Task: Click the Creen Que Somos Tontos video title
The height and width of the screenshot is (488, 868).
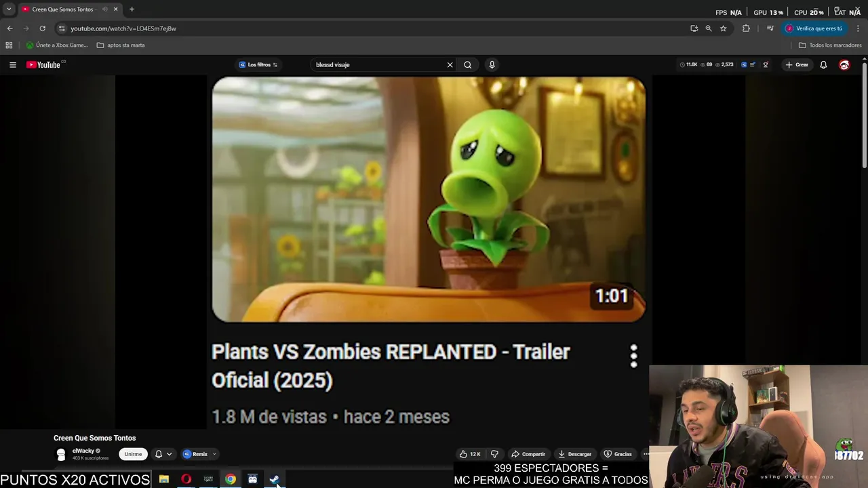Action: pyautogui.click(x=95, y=438)
